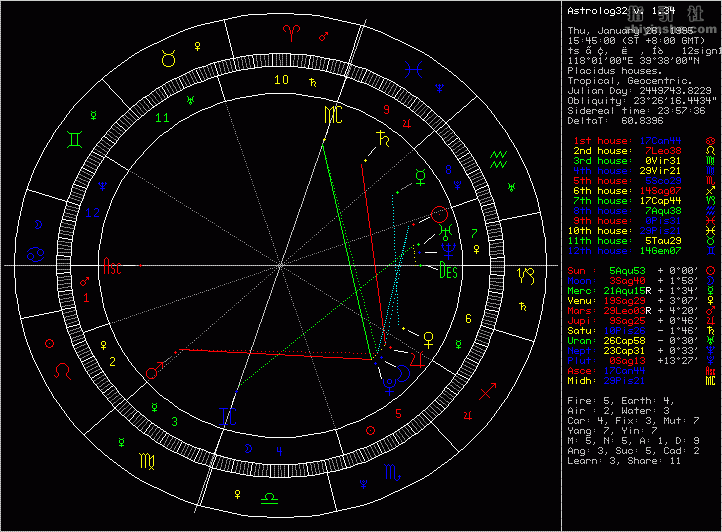Click the 'Midh: 29Pis21' row

(x=641, y=381)
